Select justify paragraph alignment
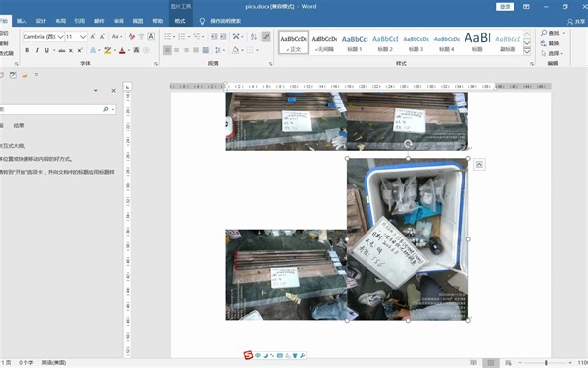This screenshot has height=368, width=588. pyautogui.click(x=196, y=50)
